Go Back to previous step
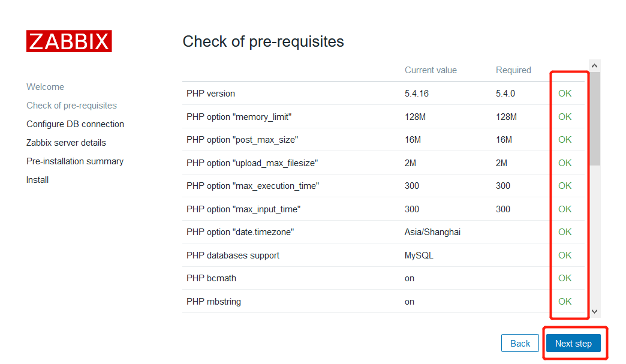This screenshot has height=364, width=626. click(520, 344)
